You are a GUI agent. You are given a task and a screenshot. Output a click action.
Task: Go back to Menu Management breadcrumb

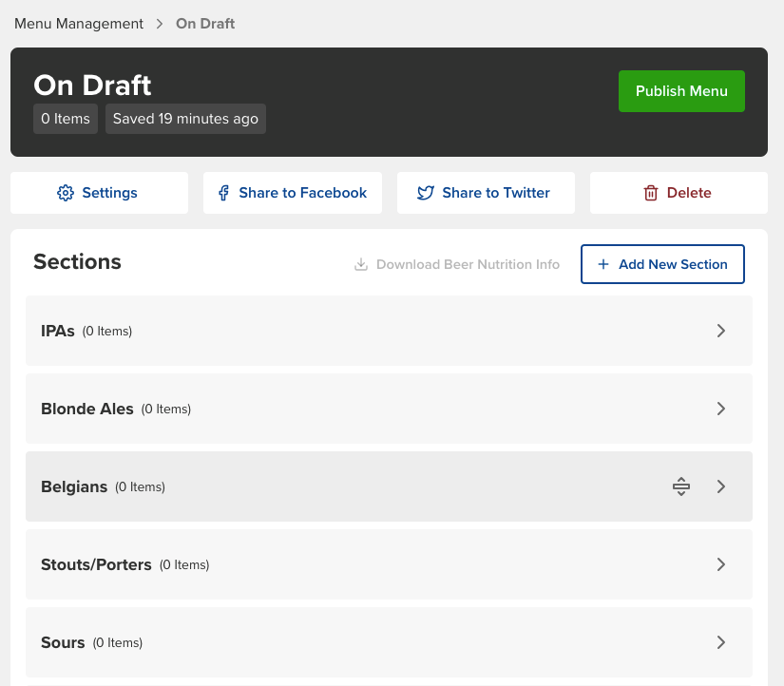coord(79,24)
